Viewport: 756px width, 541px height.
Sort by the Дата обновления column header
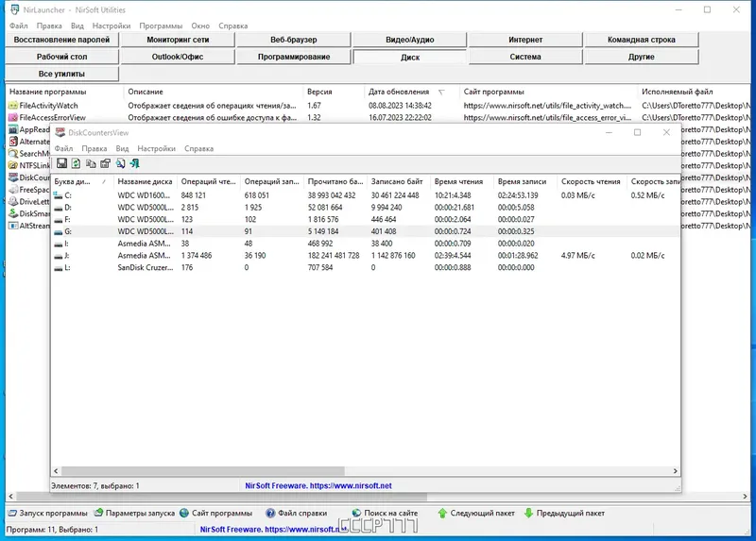click(398, 92)
